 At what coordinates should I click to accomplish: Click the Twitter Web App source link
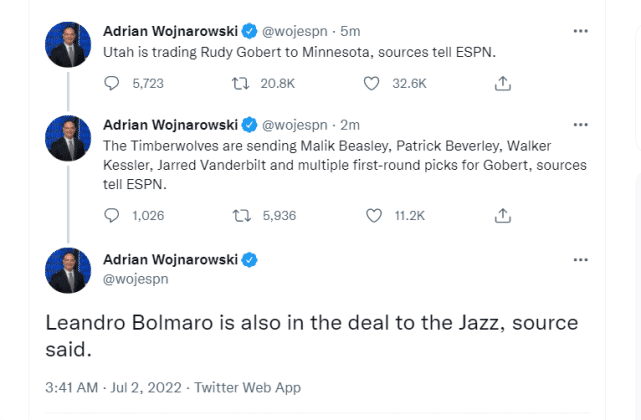pyautogui.click(x=247, y=387)
